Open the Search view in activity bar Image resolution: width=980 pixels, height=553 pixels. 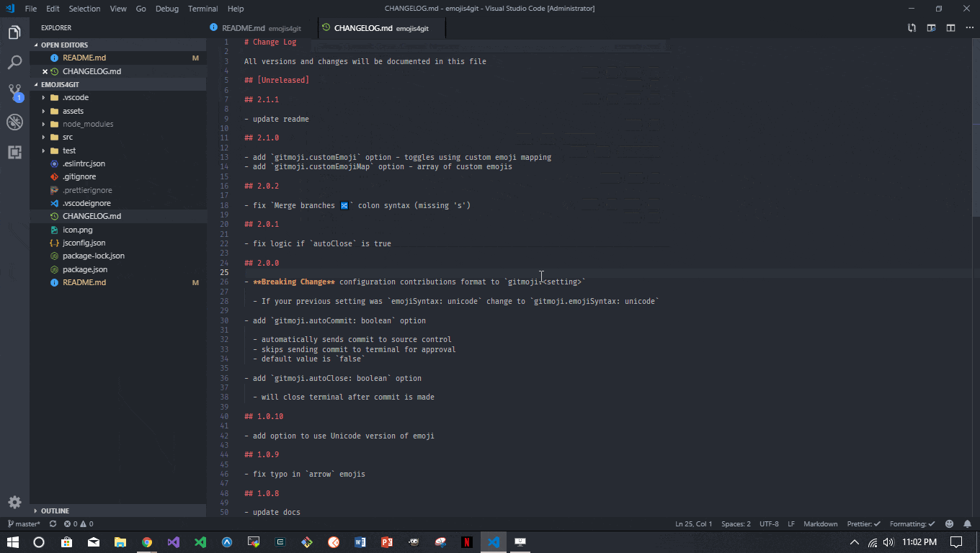click(x=14, y=63)
